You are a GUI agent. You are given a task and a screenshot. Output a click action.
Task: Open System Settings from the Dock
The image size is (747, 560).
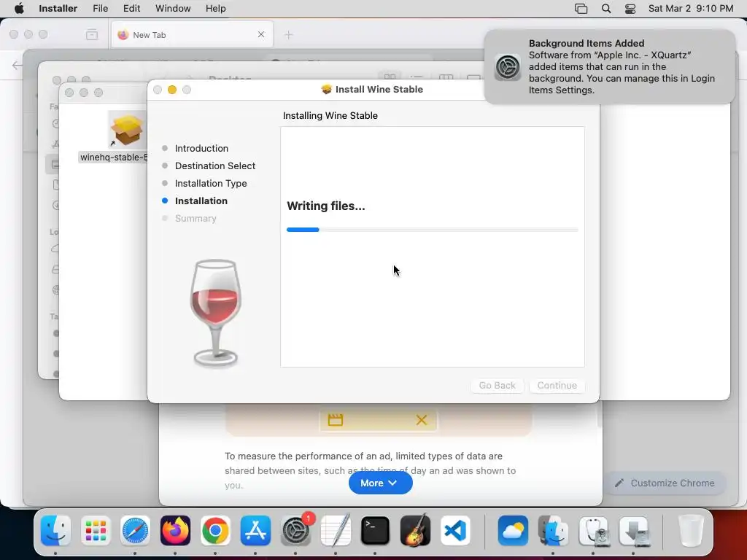coord(295,531)
